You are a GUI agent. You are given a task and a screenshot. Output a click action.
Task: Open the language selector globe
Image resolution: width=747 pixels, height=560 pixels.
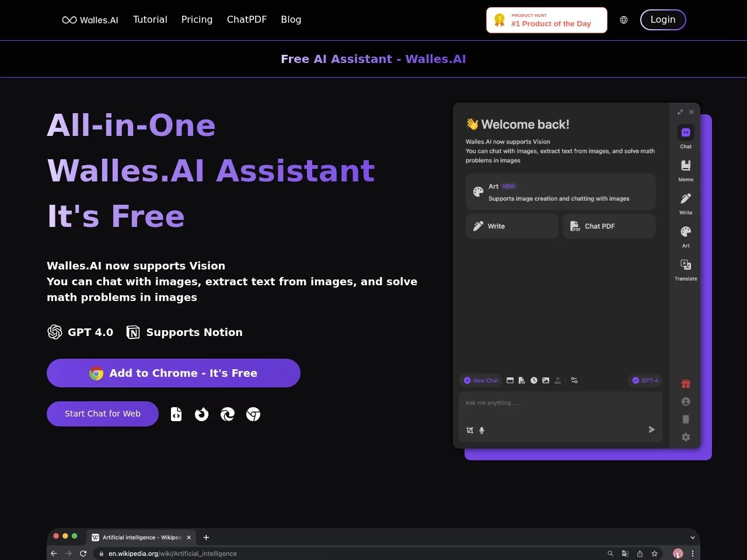(624, 20)
